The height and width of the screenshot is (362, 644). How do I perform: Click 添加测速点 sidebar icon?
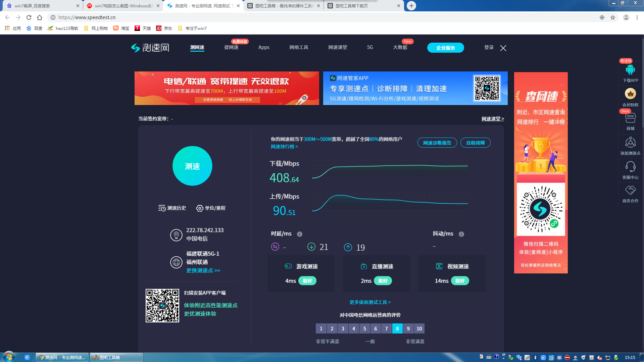[630, 143]
